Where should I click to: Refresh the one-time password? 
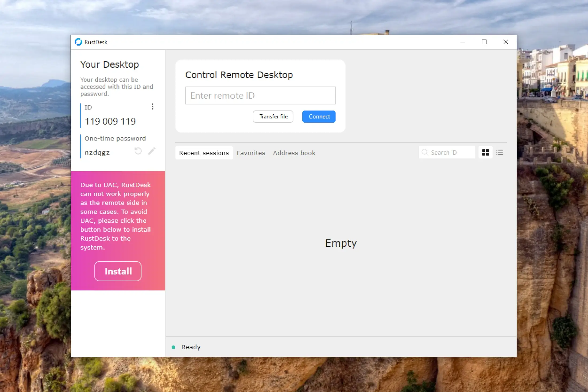138,151
